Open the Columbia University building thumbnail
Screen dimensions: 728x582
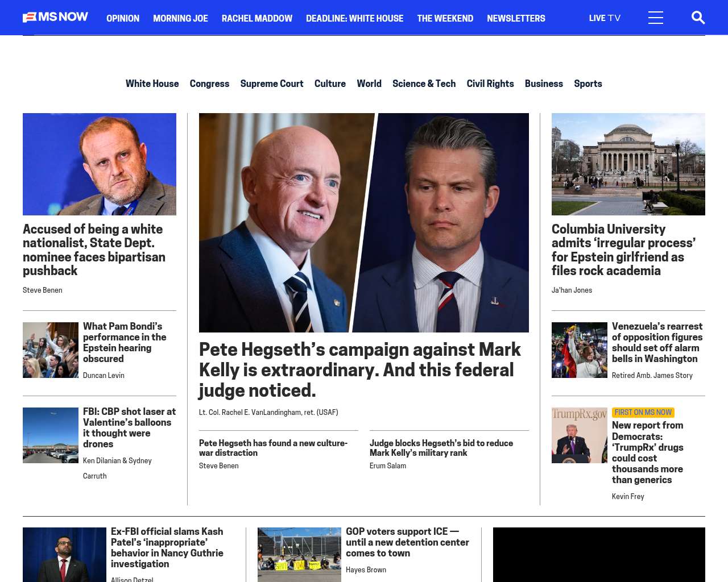[628, 164]
